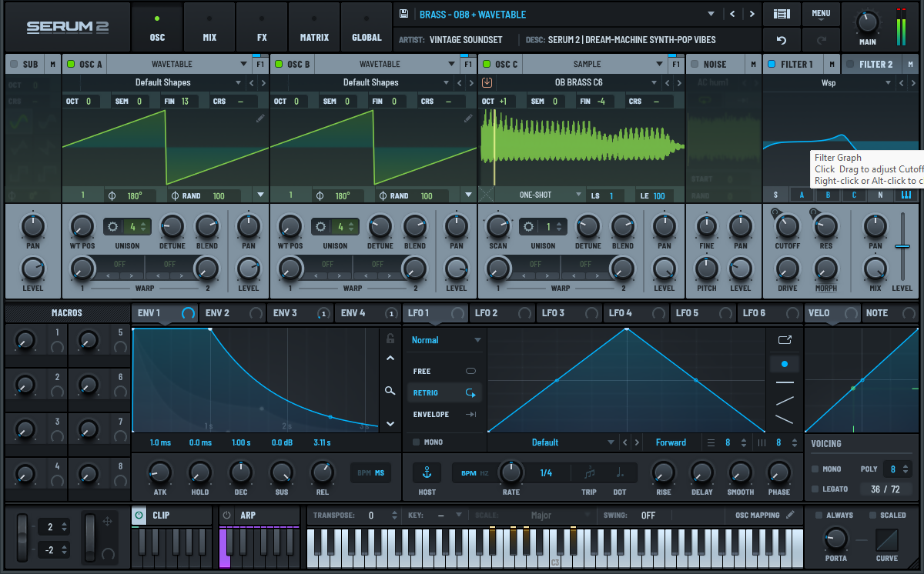Select the LFO point draw tool

click(x=785, y=363)
